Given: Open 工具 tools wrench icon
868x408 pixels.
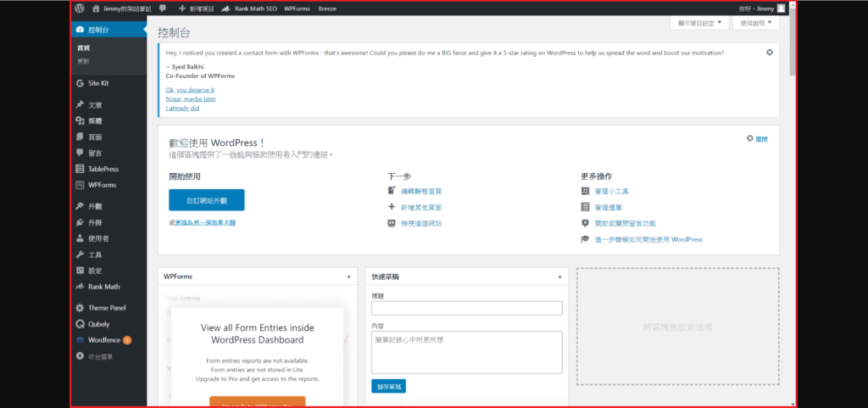Looking at the screenshot, I should click(80, 254).
